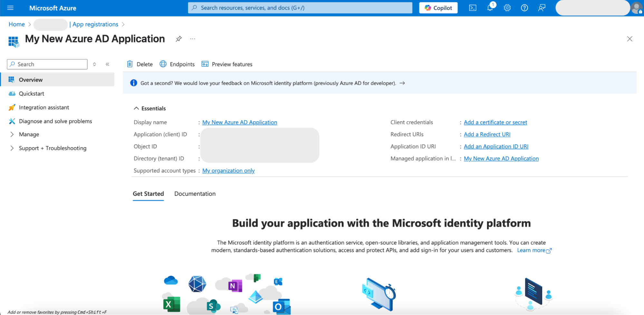
Task: Click the application icon beside the title
Action: click(x=14, y=42)
